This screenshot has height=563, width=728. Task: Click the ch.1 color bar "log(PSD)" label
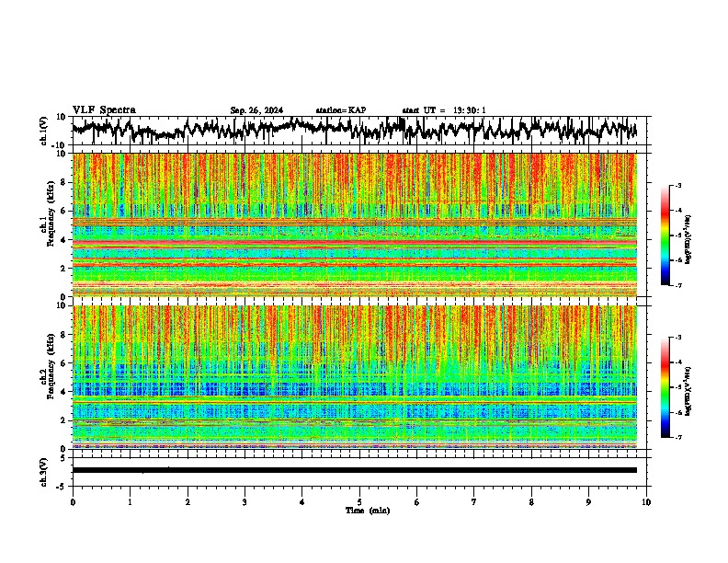coord(688,239)
